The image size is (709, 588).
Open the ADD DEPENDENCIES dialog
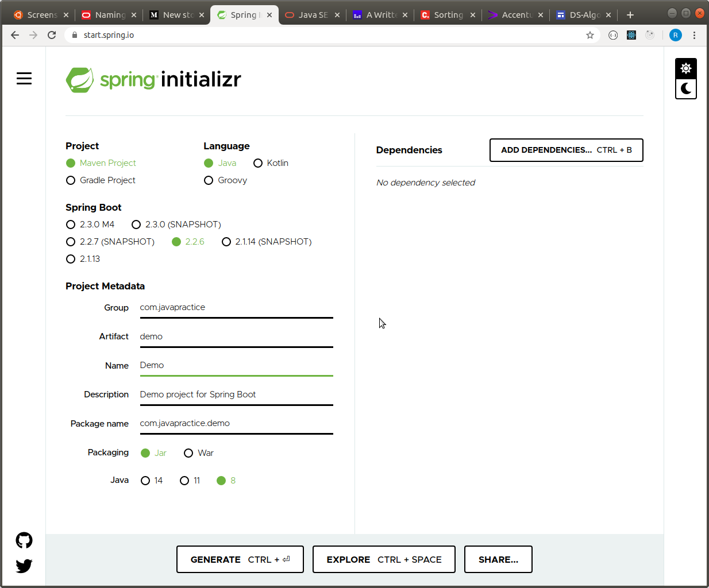[x=566, y=150]
